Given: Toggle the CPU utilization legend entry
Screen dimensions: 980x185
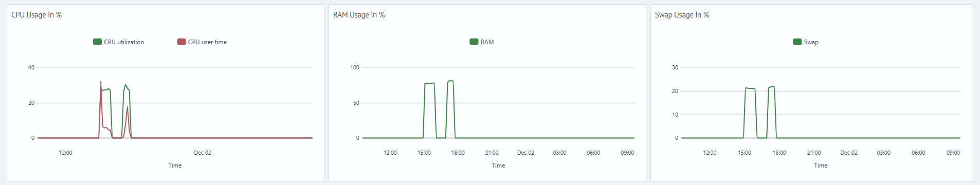Looking at the screenshot, I should [x=119, y=42].
